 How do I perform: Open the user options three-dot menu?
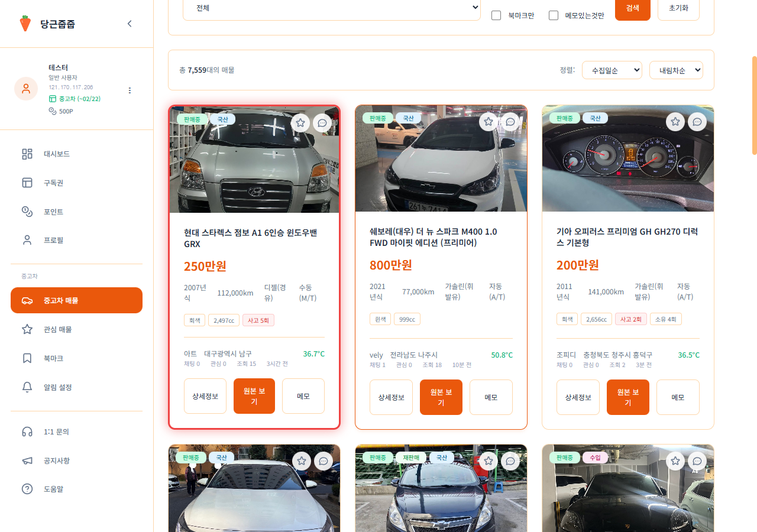tap(130, 90)
